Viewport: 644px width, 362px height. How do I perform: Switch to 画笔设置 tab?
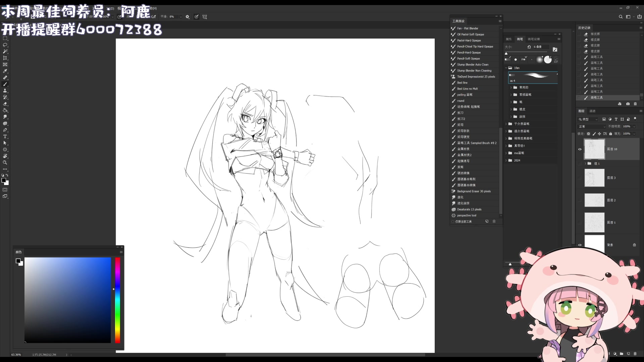click(x=534, y=39)
